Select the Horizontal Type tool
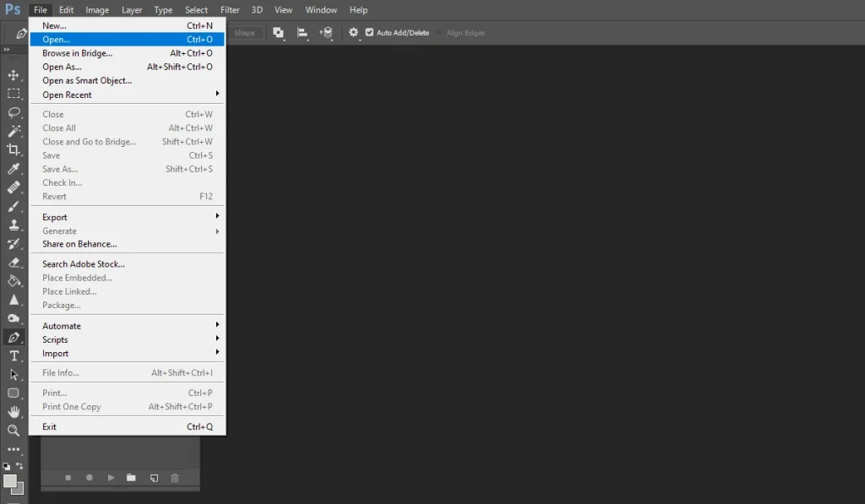 (x=14, y=356)
